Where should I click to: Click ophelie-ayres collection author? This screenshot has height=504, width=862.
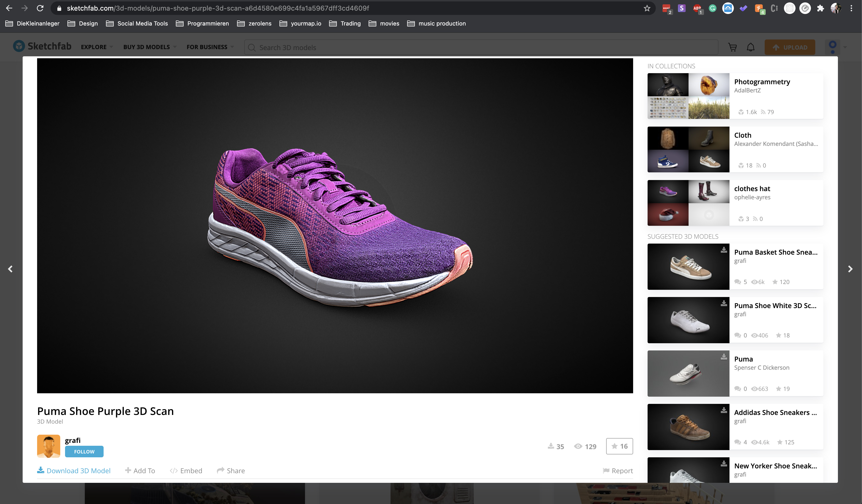tap(752, 197)
